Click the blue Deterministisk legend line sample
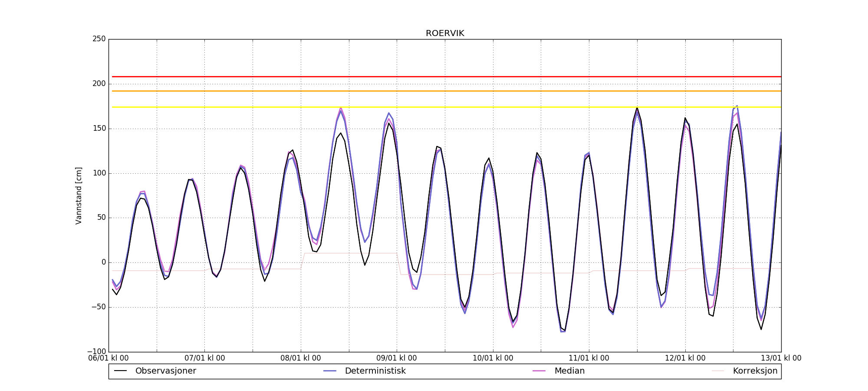The height and width of the screenshot is (391, 868). (330, 371)
